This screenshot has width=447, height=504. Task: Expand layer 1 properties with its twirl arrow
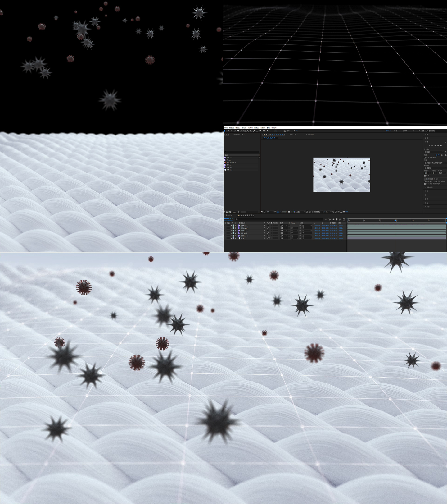pos(231,226)
